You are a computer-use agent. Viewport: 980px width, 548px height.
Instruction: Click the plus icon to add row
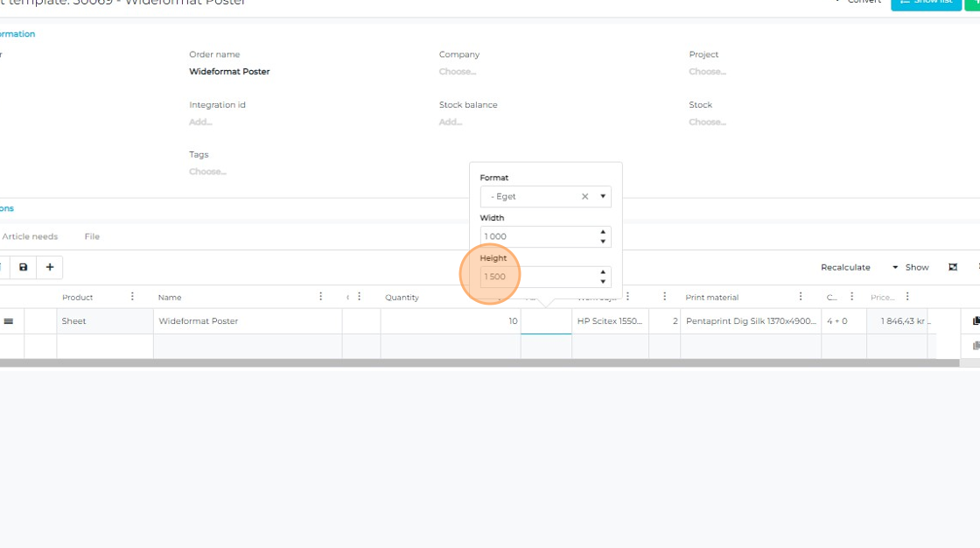point(50,267)
